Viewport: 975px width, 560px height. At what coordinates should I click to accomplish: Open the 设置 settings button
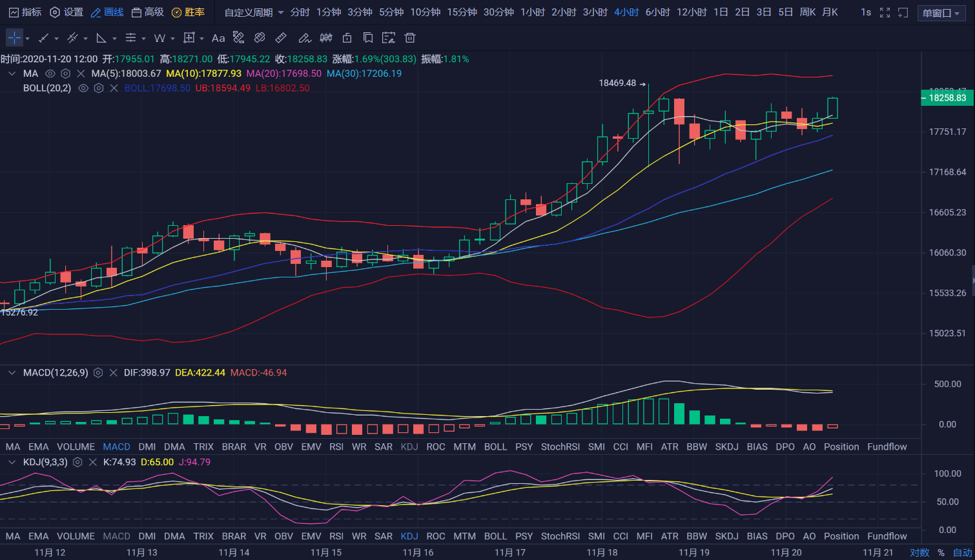(67, 13)
